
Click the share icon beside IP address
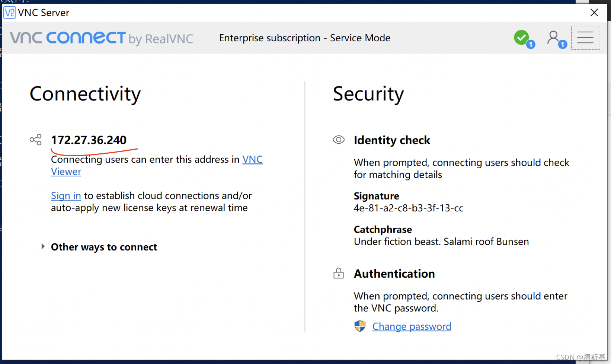36,140
